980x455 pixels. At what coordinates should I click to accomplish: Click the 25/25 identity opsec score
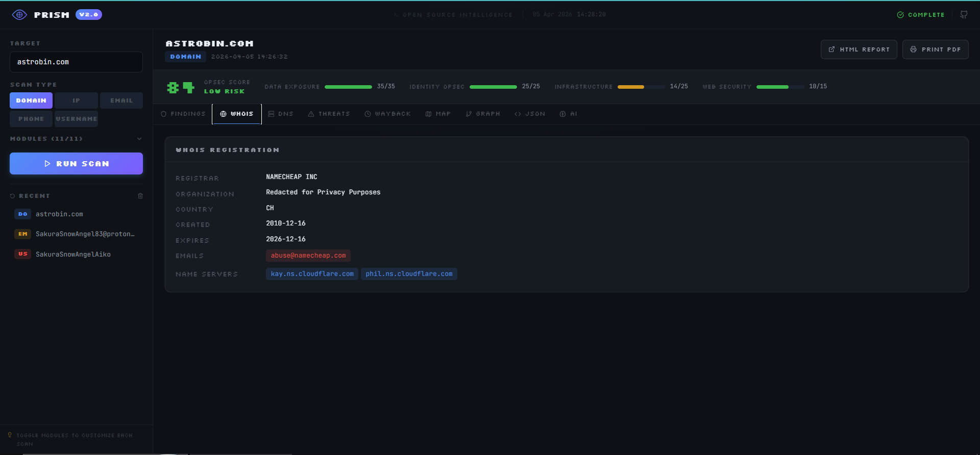531,87
